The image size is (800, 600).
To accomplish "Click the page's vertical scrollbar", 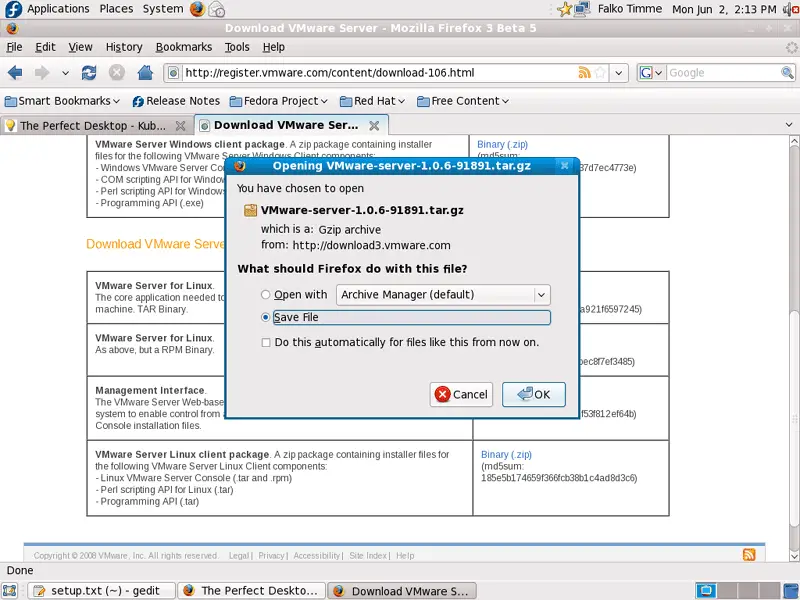I will pos(794,347).
